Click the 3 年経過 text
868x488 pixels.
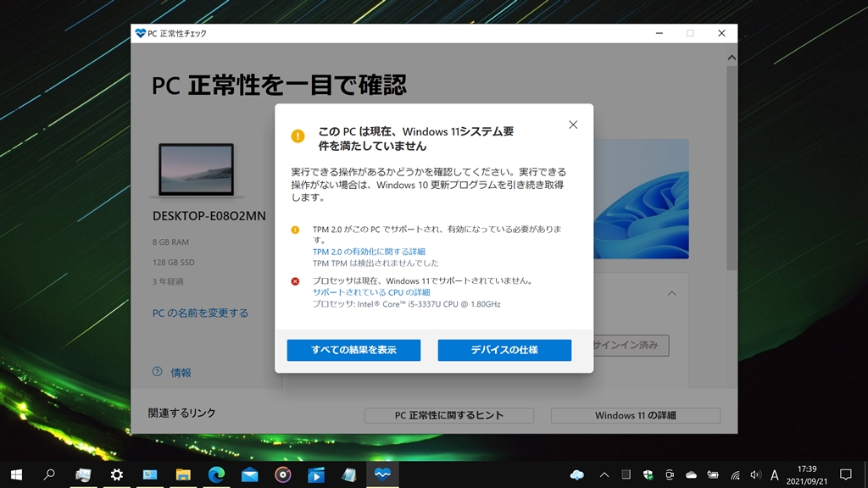tap(168, 281)
